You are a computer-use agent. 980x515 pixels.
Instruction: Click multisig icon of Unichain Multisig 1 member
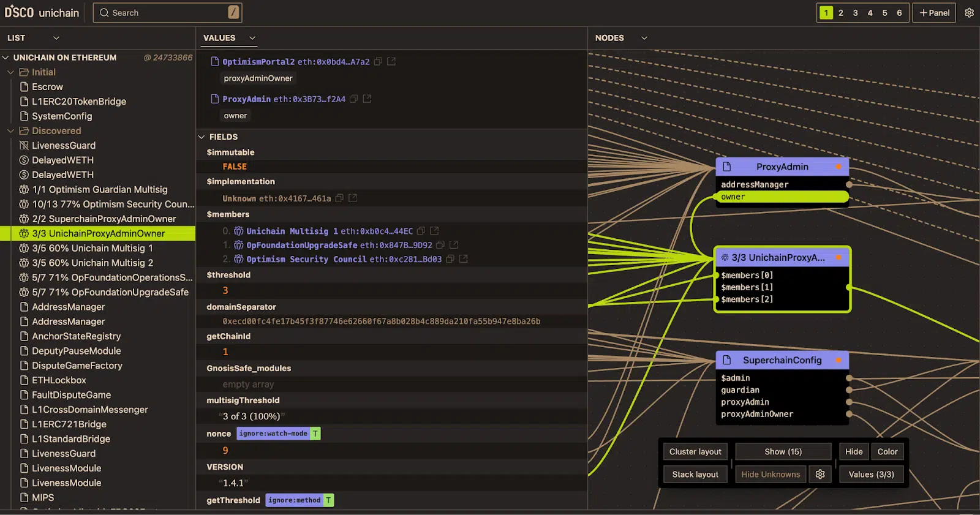pos(239,231)
